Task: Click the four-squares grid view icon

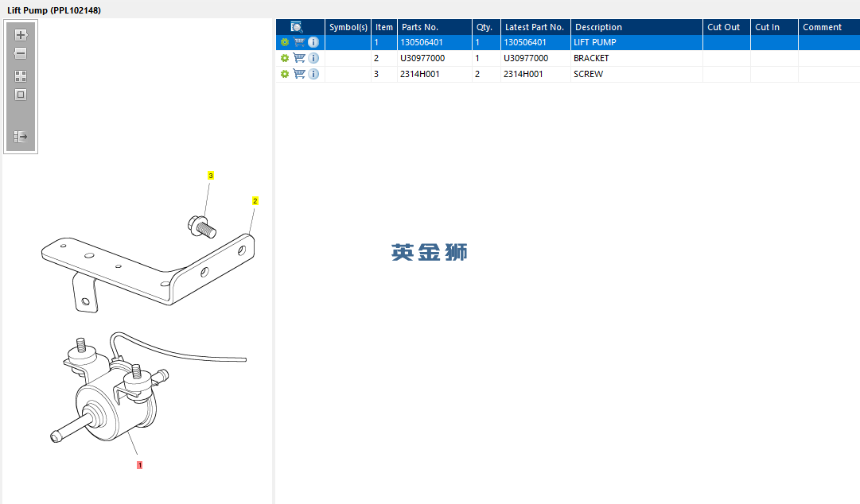Action: click(21, 76)
